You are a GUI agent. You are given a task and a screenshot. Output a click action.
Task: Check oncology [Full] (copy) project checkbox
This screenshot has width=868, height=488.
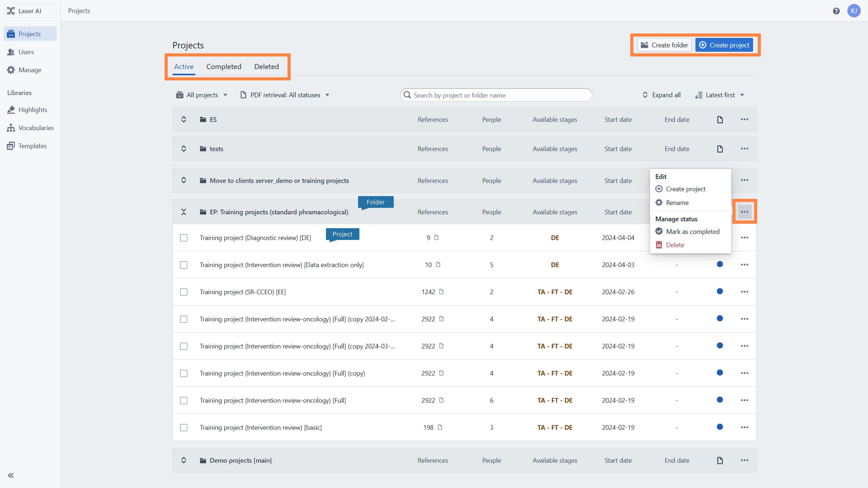[184, 373]
